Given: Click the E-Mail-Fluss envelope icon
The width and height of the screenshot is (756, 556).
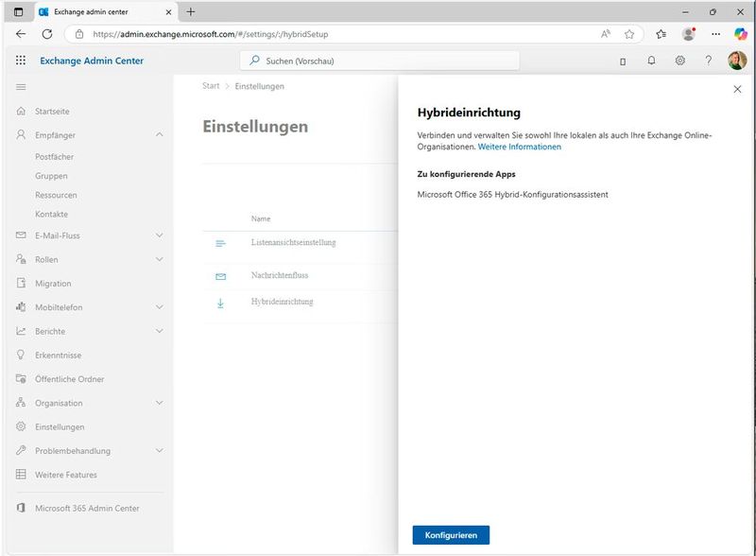Looking at the screenshot, I should pos(21,235).
